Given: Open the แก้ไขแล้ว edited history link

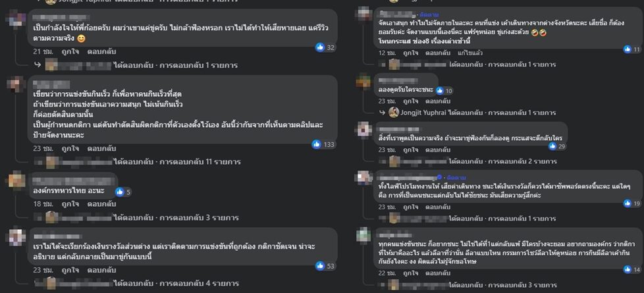Looking at the screenshot, I should coord(470,53).
